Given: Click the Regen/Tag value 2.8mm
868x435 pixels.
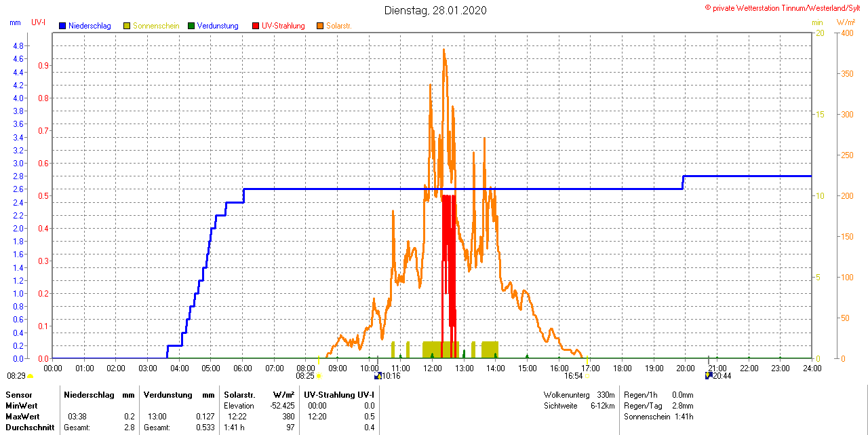Looking at the screenshot, I should 683,406.
